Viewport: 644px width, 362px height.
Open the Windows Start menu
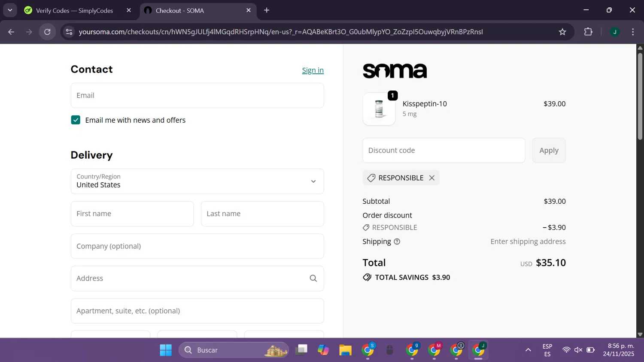pos(166,350)
